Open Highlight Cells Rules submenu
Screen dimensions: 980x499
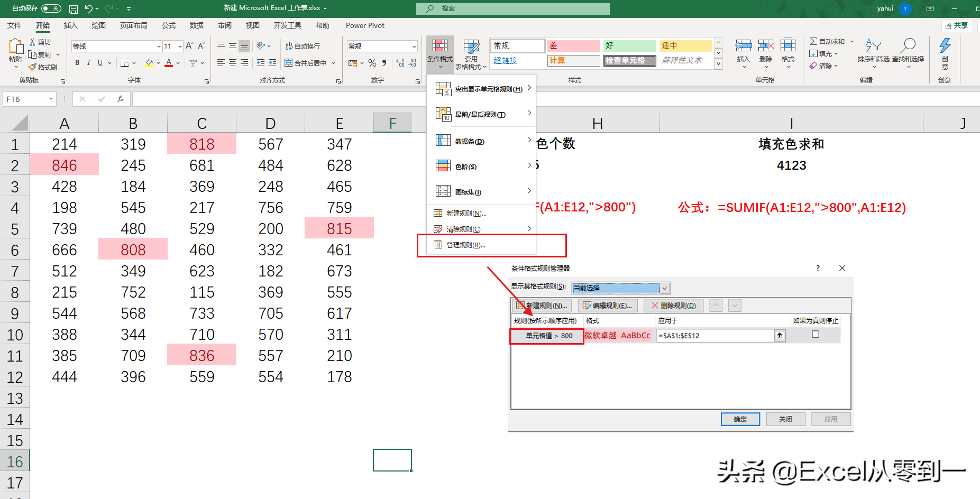tap(481, 89)
